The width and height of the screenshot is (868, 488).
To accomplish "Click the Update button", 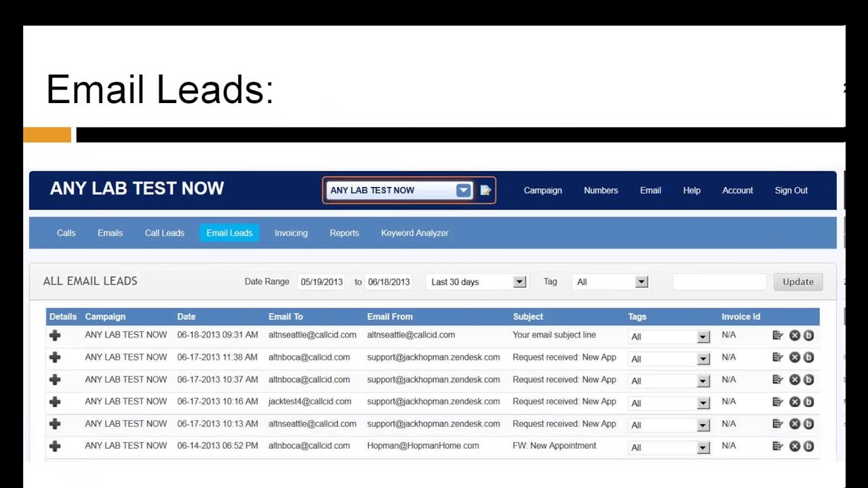I will (x=798, y=282).
